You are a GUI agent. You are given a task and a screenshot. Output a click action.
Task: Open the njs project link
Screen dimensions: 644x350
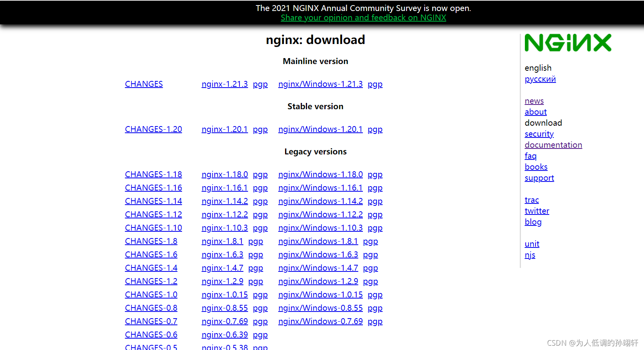[x=530, y=255]
